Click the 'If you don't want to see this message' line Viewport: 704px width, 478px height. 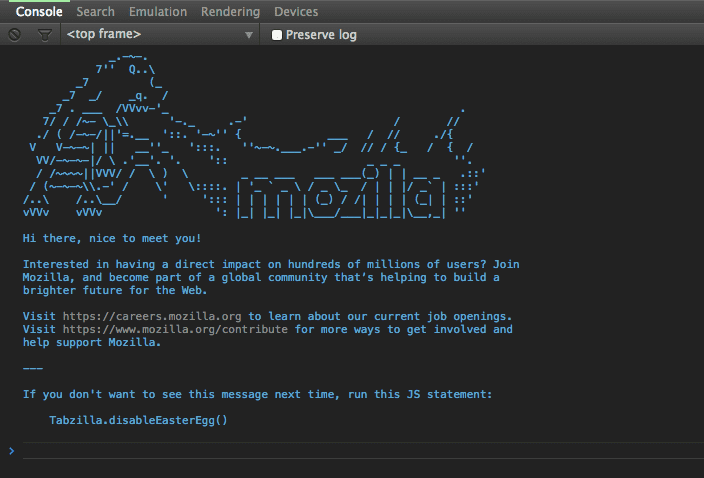tap(257, 395)
